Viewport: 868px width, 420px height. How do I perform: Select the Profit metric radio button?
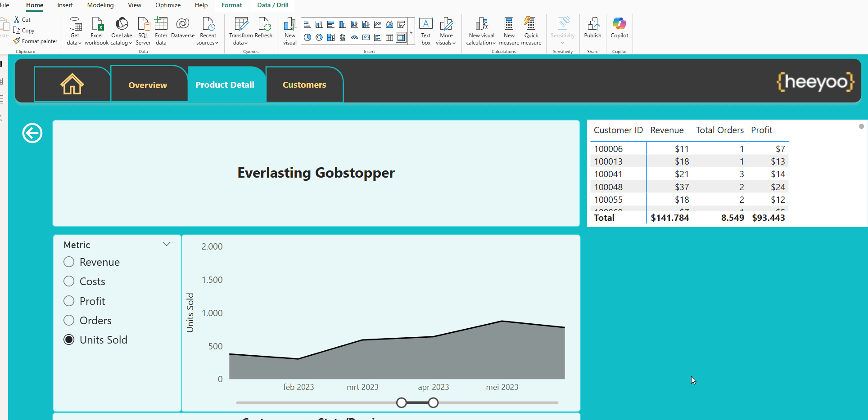(69, 301)
